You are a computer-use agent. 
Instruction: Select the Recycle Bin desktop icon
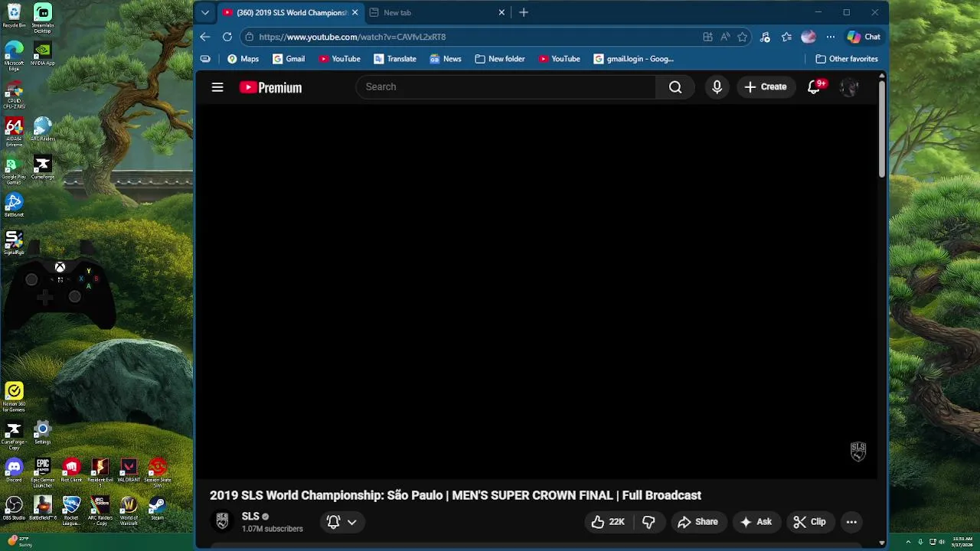(x=14, y=16)
